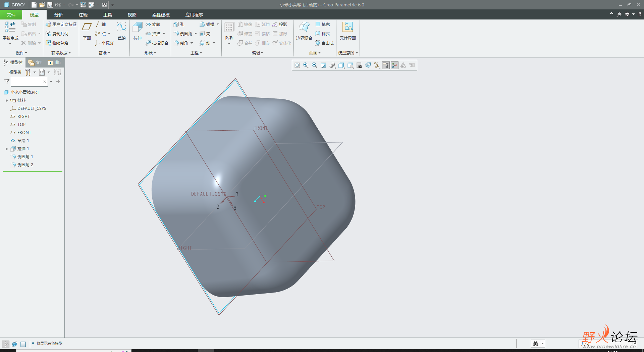The image size is (644, 352).
Task: Click the 壳 shell tool
Action: 205,34
